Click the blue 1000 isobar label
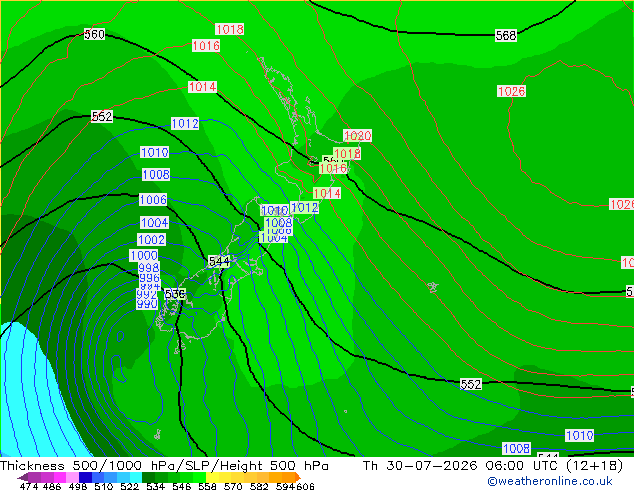Image resolution: width=634 pixels, height=490 pixels. (x=144, y=256)
